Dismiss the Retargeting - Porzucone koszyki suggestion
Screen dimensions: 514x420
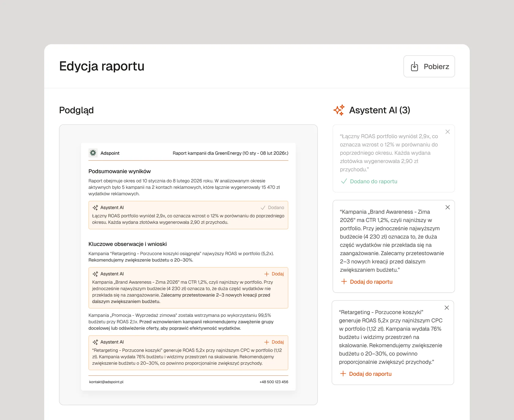pyautogui.click(x=447, y=308)
